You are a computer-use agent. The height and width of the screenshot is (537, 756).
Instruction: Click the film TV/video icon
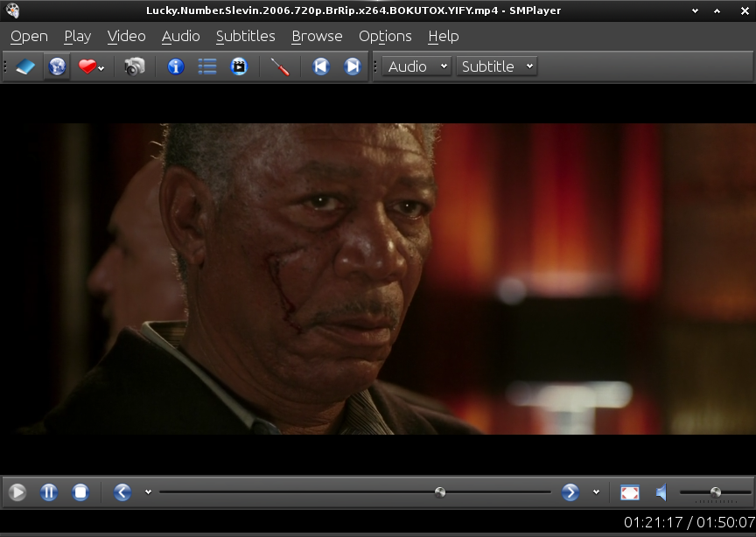coord(239,66)
